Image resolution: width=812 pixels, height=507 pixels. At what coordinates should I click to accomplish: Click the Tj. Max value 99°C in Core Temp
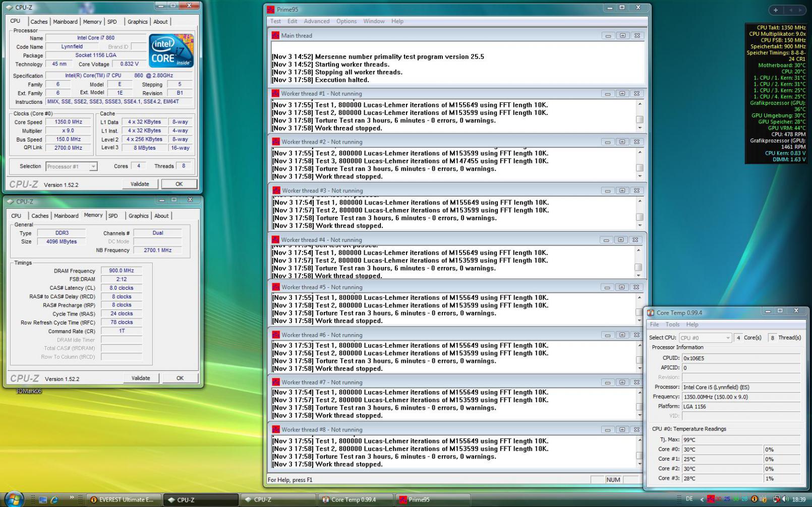point(741,439)
